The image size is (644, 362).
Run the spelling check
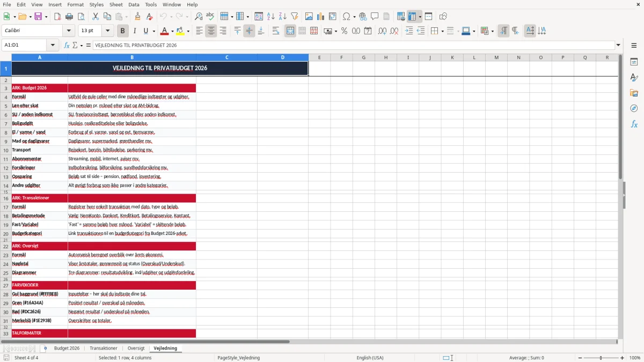pos(210,17)
